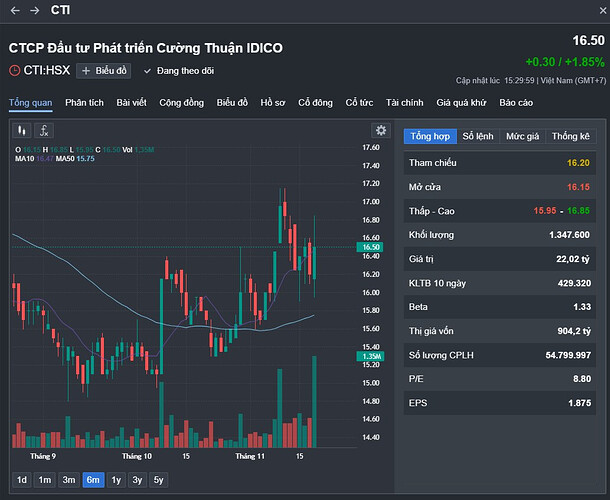Open the candlestick chart type selector

point(22,131)
